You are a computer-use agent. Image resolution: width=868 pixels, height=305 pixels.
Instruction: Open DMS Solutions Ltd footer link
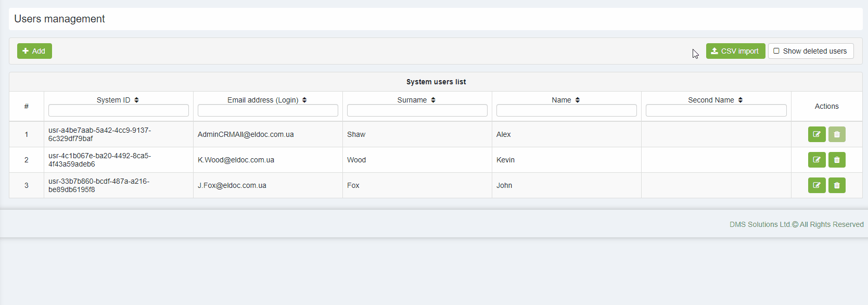point(760,224)
